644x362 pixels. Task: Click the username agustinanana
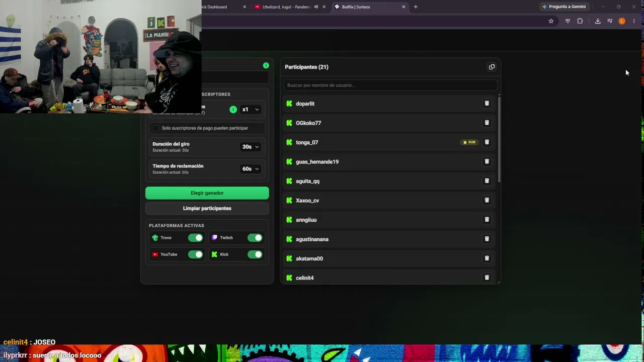point(312,239)
